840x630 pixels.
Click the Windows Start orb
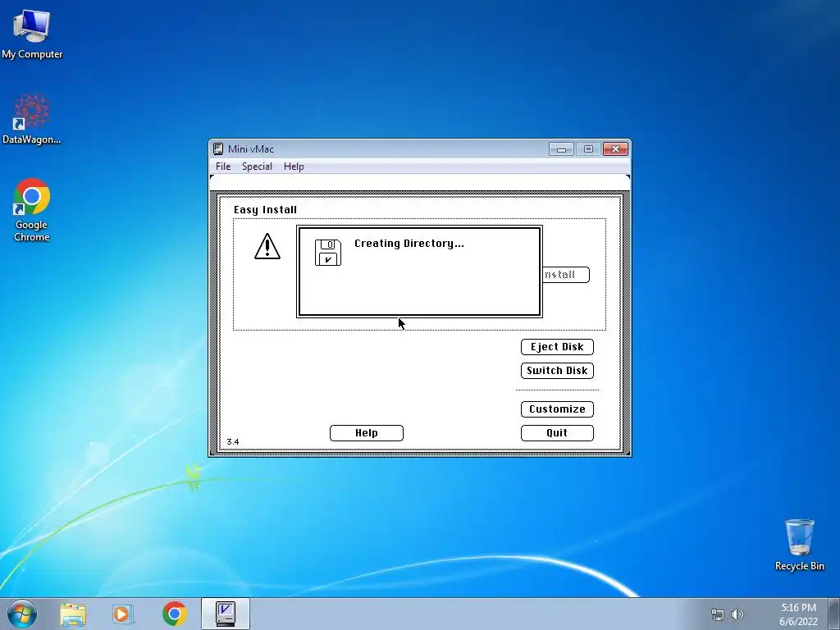[22, 614]
